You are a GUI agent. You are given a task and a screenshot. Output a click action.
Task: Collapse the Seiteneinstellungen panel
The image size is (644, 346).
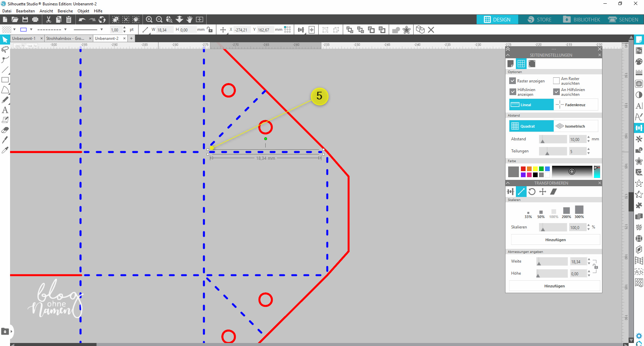click(508, 55)
